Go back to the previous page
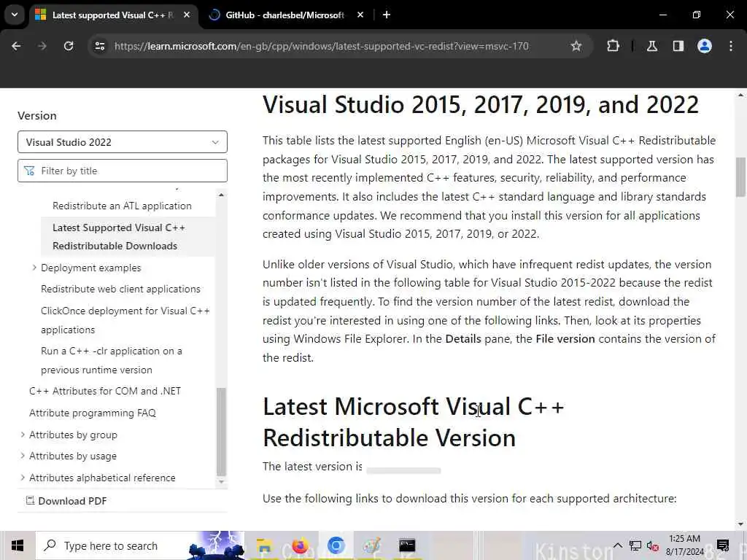 tap(16, 46)
